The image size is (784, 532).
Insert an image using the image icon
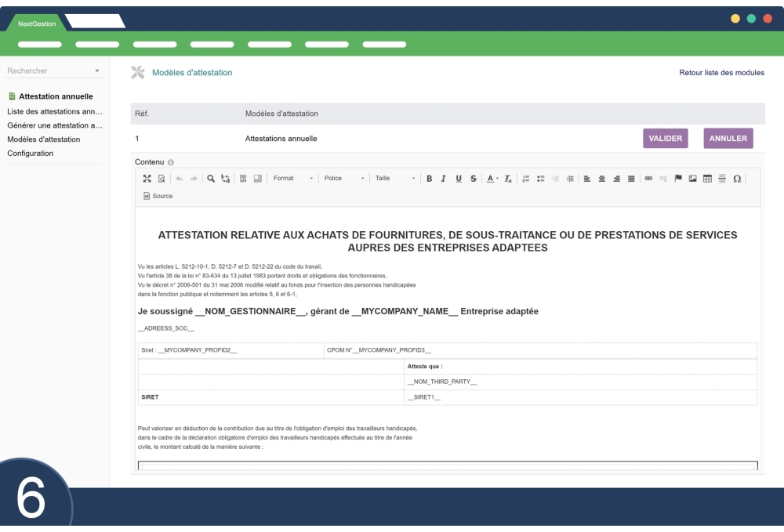pyautogui.click(x=693, y=179)
